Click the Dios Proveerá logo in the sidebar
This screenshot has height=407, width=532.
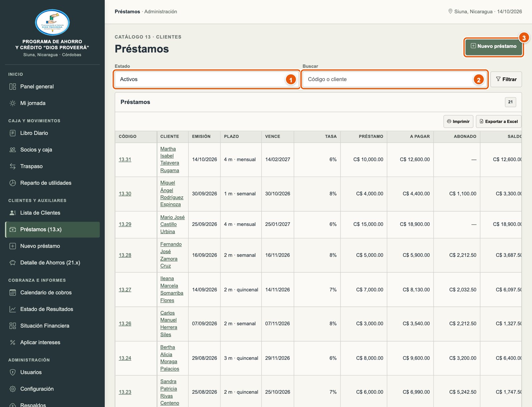click(52, 23)
